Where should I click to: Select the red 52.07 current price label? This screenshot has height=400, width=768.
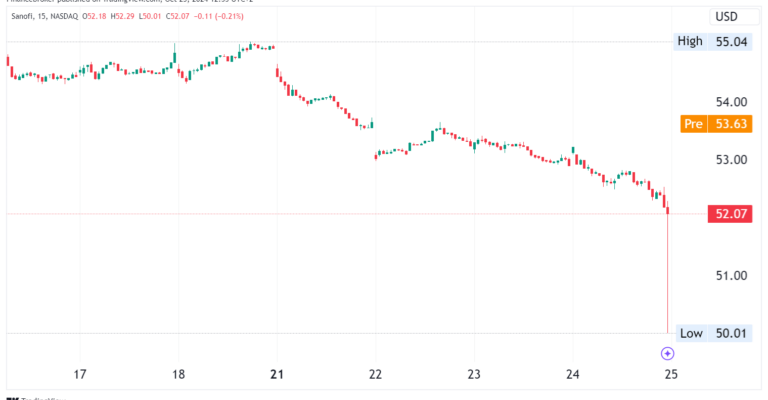pyautogui.click(x=730, y=214)
